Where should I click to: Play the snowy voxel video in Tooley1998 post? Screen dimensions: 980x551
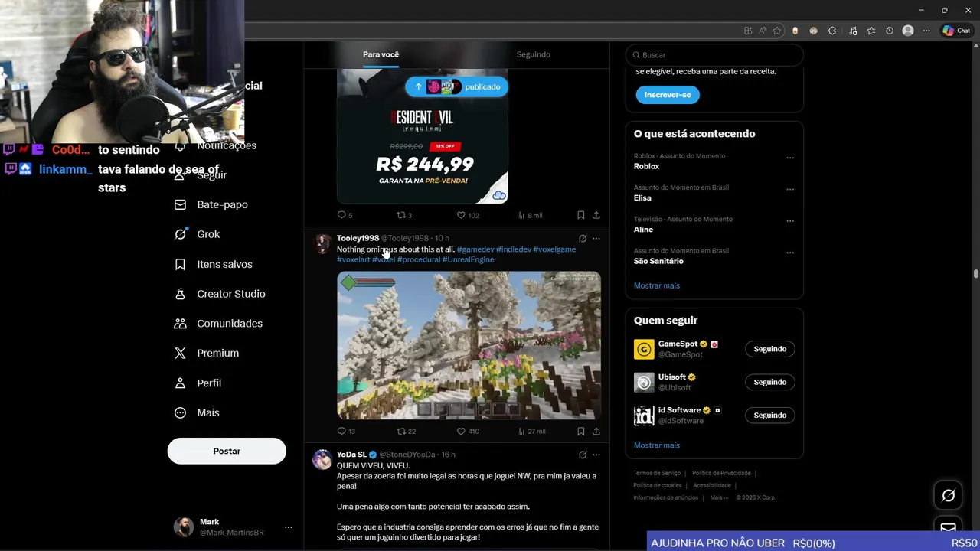469,345
